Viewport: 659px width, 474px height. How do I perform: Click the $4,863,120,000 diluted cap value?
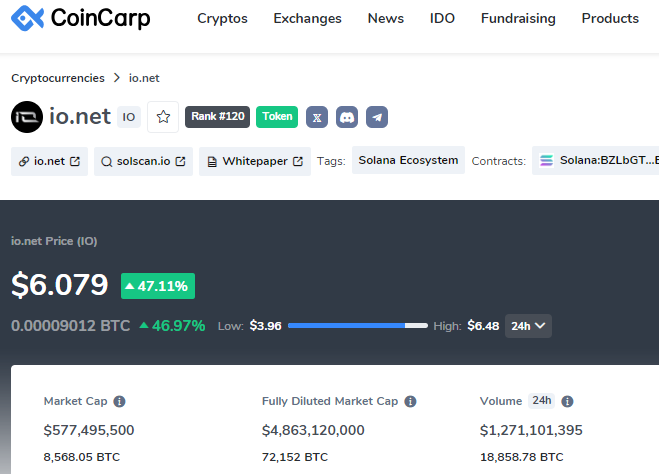[x=313, y=430]
